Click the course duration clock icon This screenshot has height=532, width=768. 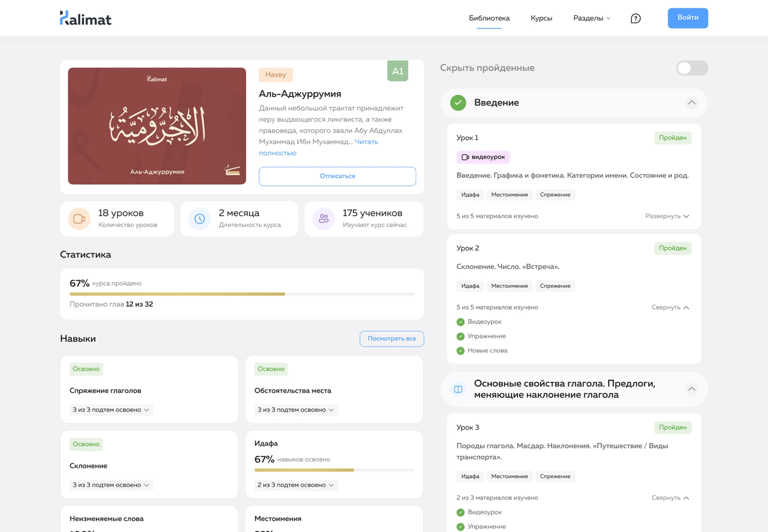[x=199, y=219]
